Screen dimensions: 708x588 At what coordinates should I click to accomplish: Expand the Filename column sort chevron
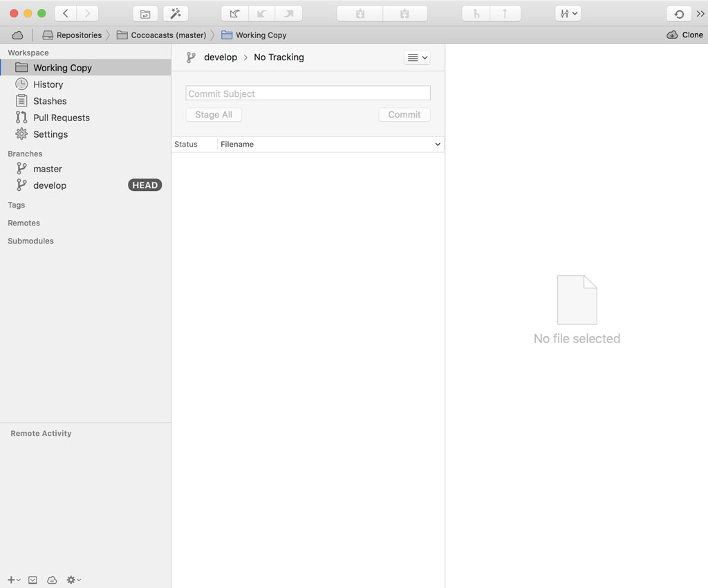click(x=437, y=145)
